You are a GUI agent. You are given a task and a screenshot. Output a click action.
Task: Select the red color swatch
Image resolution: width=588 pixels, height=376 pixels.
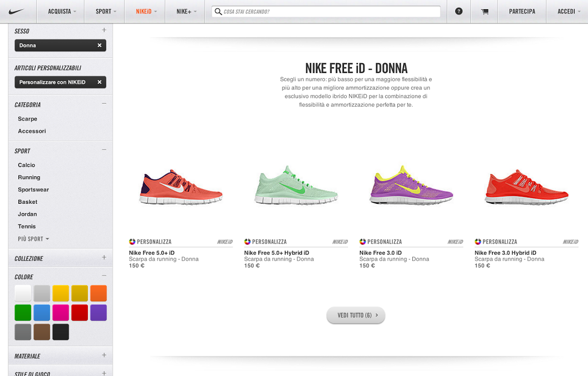point(79,313)
